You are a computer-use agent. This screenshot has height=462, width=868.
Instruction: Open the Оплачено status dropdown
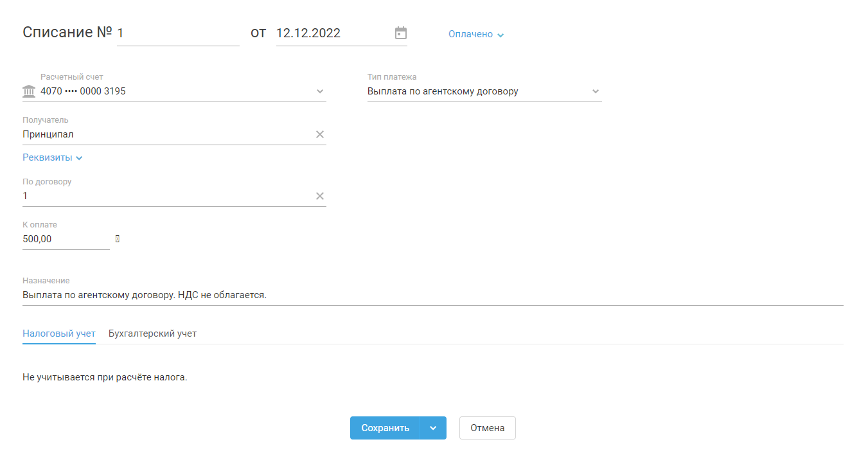point(476,34)
